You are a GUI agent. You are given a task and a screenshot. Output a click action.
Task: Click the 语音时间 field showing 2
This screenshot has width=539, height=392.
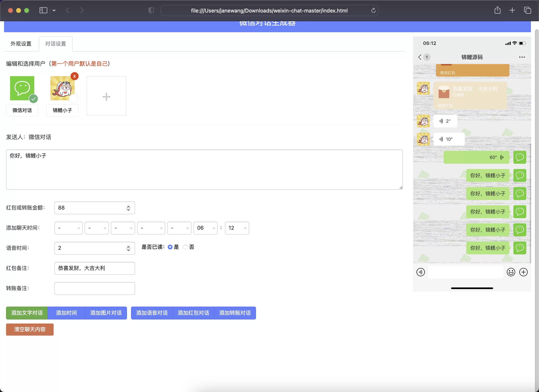pyautogui.click(x=95, y=248)
